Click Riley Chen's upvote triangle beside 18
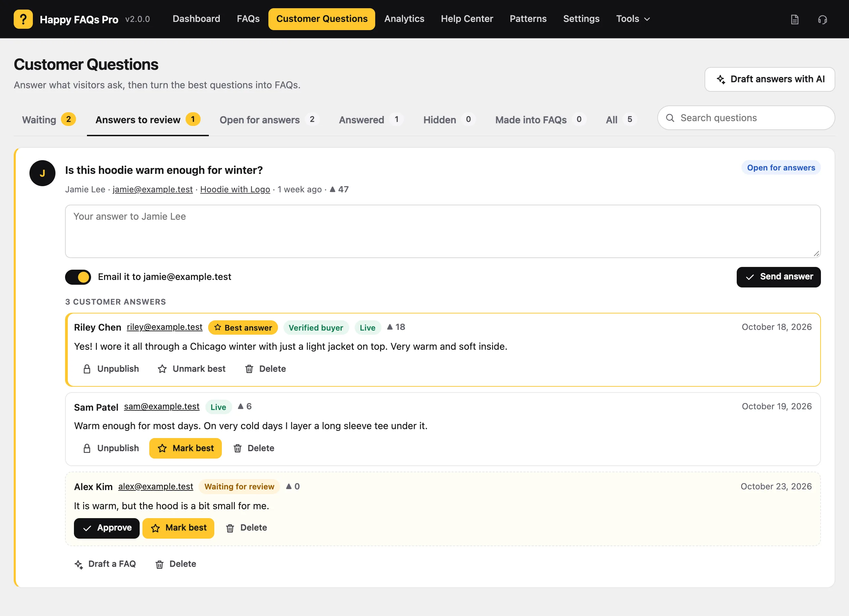 pyautogui.click(x=390, y=327)
